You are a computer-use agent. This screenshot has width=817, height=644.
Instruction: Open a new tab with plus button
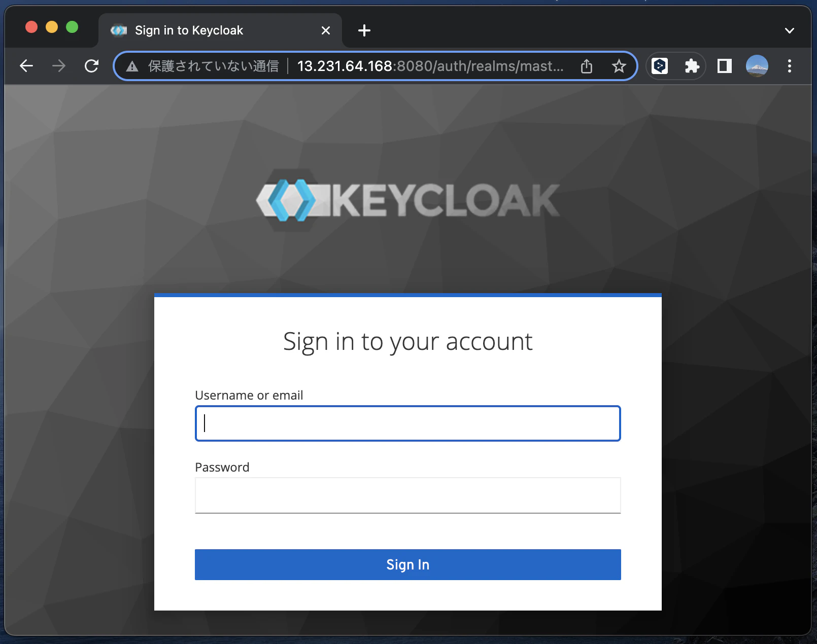coord(364,30)
